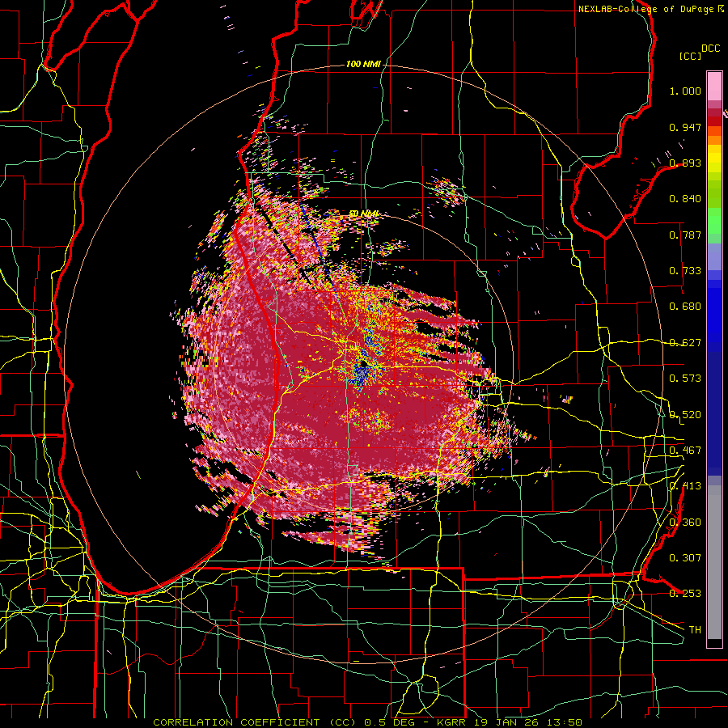Screen dimensions: 728x728
Task: Click the [CC] legend unit label
Action: 691,56
